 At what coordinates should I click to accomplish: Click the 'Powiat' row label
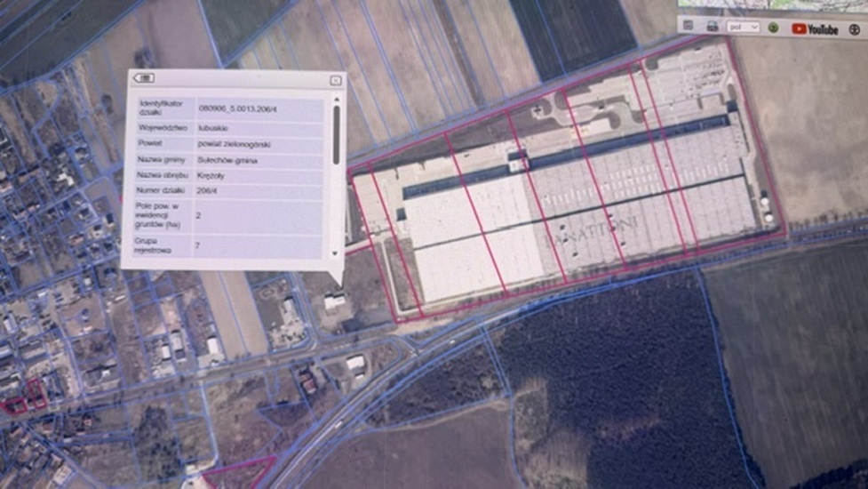pyautogui.click(x=149, y=143)
